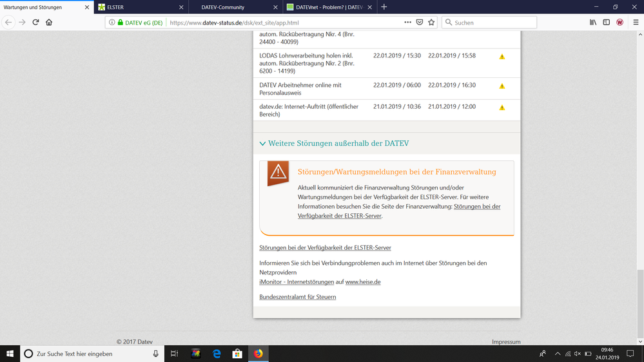This screenshot has height=362, width=644.
Task: Reload the current page
Action: (x=35, y=22)
